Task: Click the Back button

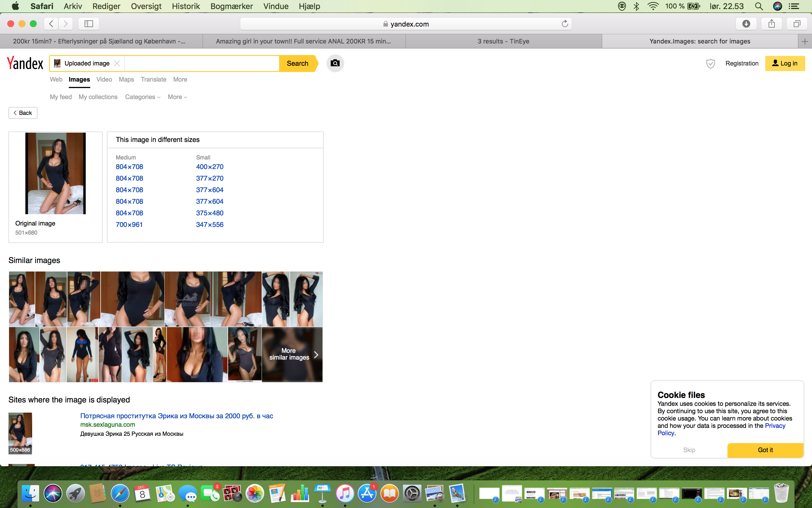Action: point(23,113)
